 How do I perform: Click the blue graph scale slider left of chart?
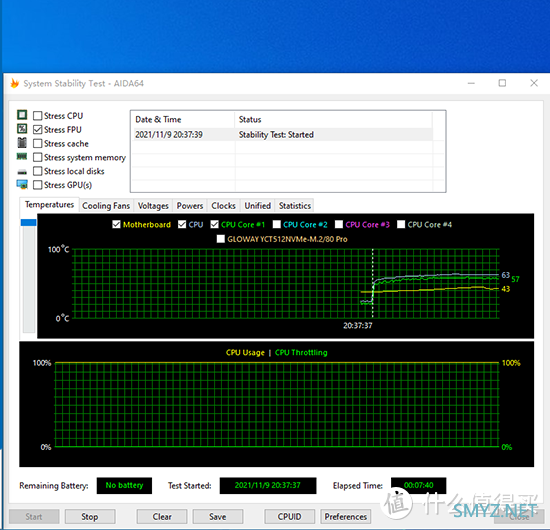pyautogui.click(x=28, y=222)
